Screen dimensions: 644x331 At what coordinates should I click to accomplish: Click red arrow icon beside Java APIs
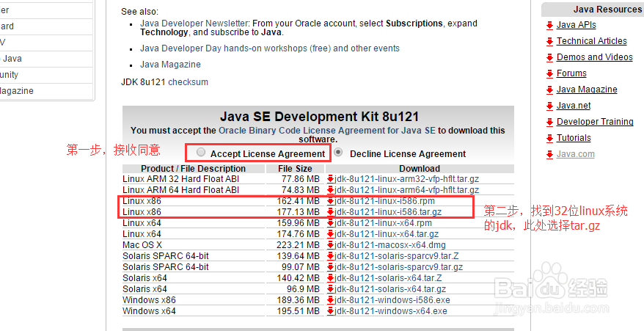tap(549, 26)
